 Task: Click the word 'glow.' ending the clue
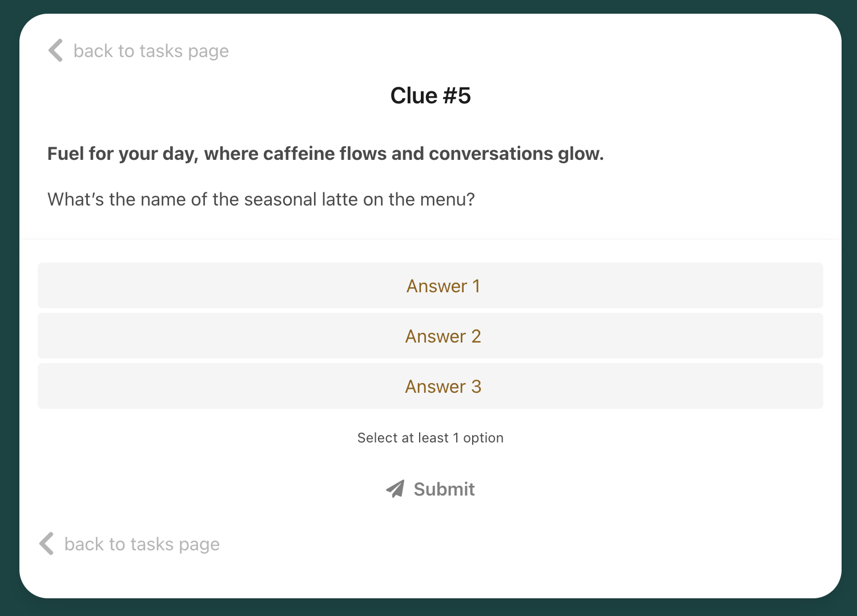tap(581, 154)
